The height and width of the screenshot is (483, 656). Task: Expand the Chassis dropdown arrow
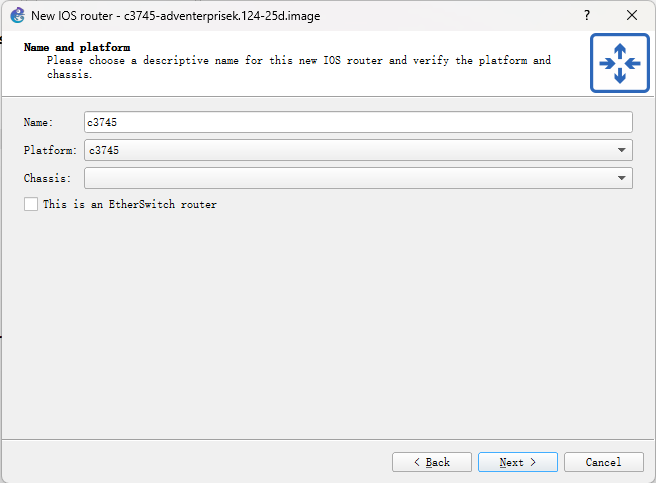pos(622,178)
